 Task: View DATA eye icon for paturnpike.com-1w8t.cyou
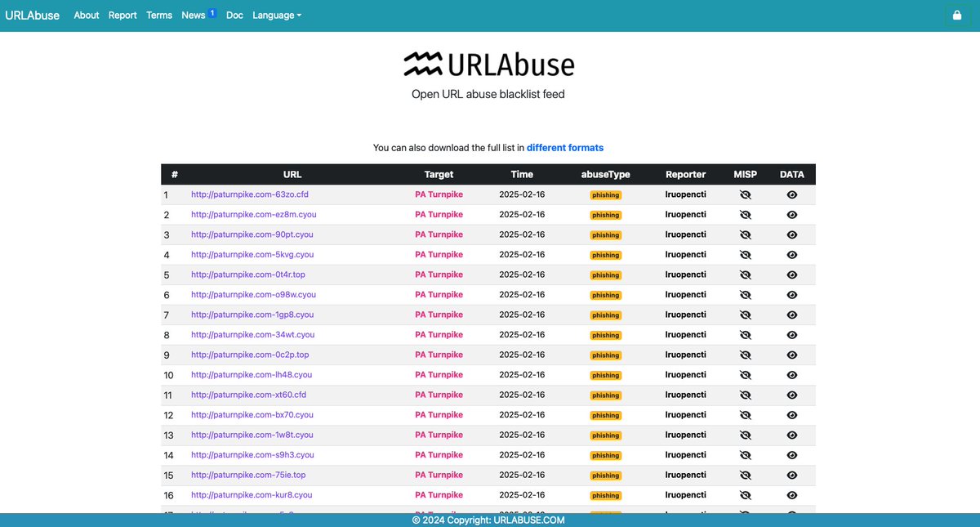coord(791,435)
